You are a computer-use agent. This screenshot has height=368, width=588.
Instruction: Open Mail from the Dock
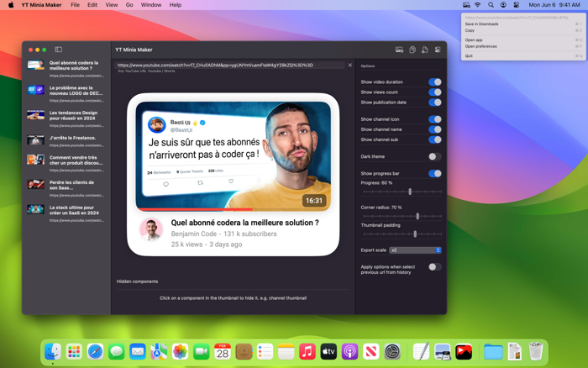[x=138, y=352]
